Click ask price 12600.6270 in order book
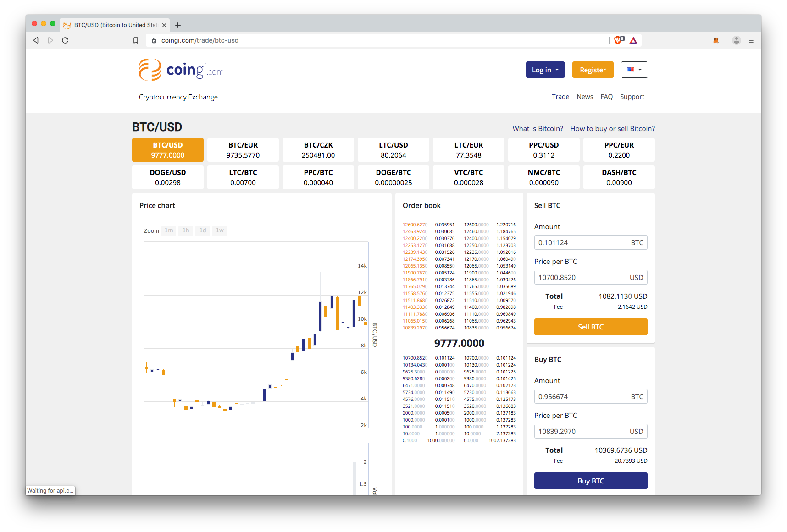The height and width of the screenshot is (532, 787). tap(415, 225)
